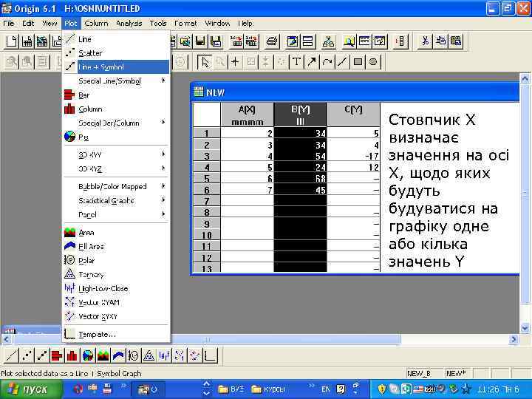Choose Line from the Plot menu
This screenshot has width=532, height=399.
tap(116, 39)
